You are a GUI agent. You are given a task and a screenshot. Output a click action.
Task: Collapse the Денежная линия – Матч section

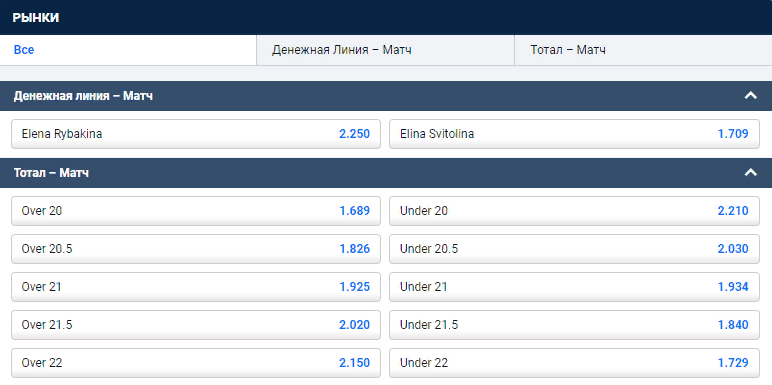coord(750,96)
